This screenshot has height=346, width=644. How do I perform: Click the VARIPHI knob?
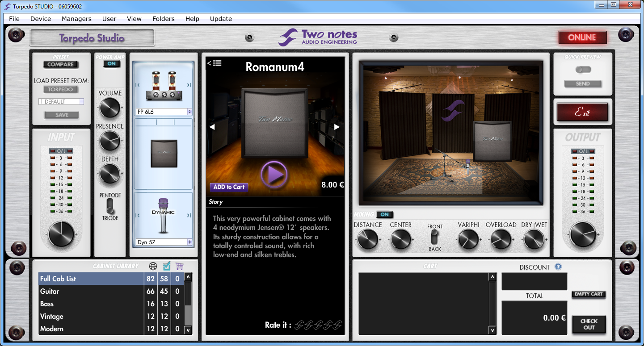[x=468, y=239]
